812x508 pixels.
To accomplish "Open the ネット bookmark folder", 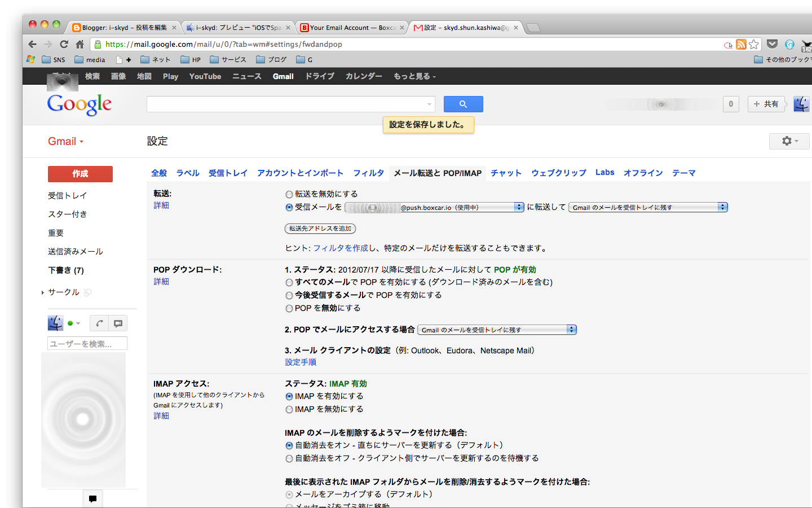I will (156, 59).
